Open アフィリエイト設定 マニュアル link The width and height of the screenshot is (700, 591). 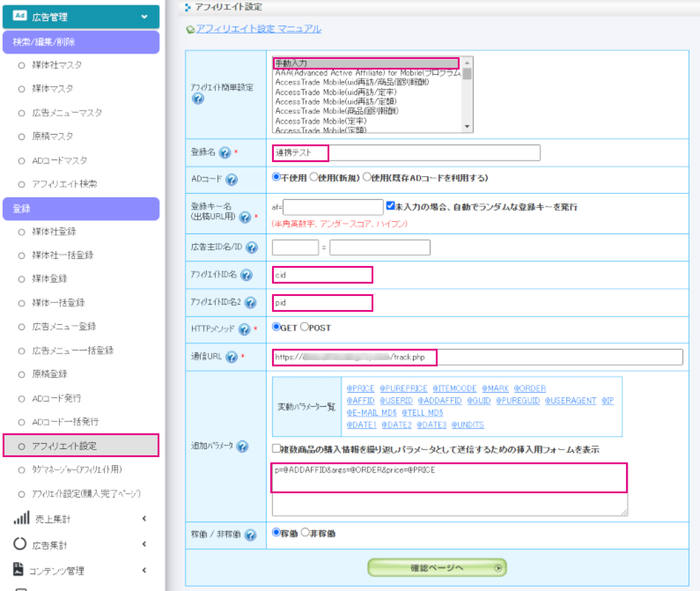[x=259, y=29]
